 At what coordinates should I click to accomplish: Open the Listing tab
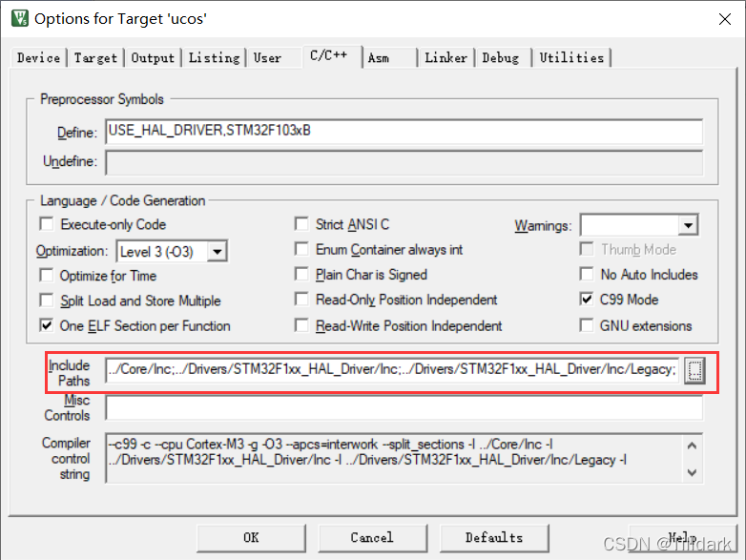click(x=214, y=58)
